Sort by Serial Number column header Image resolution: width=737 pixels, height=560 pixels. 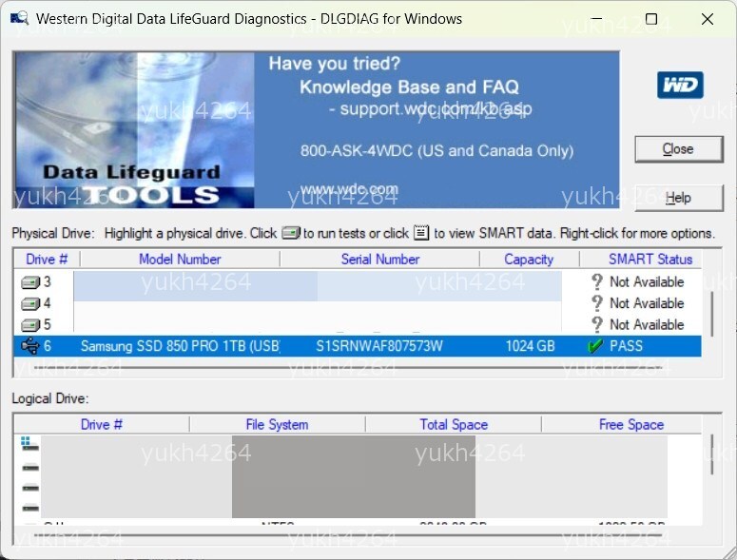click(x=379, y=259)
